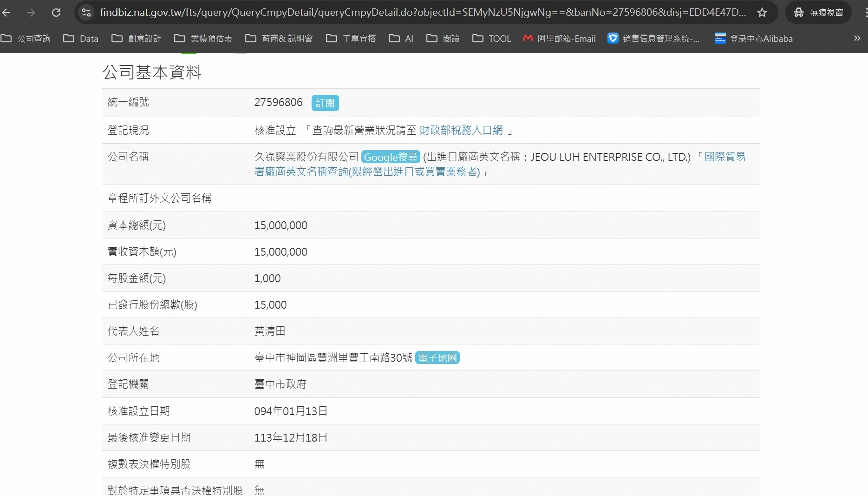Click the Google搜尋 button

[x=390, y=157]
